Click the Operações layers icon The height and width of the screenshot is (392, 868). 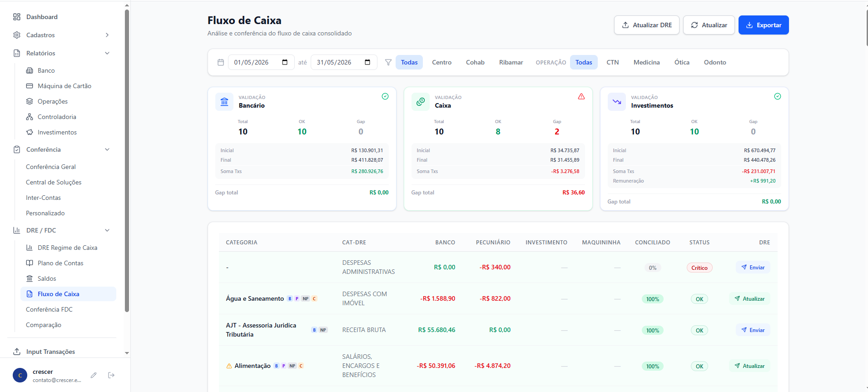coord(30,101)
